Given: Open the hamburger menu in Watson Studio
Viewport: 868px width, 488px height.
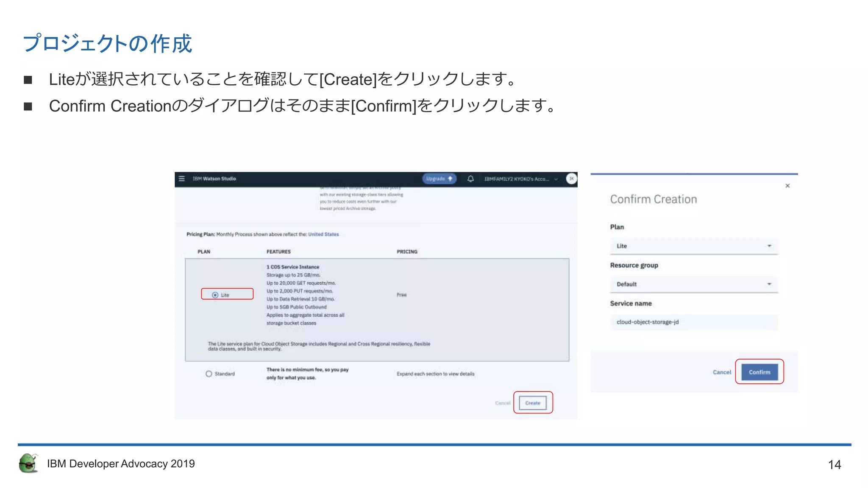Looking at the screenshot, I should 182,179.
